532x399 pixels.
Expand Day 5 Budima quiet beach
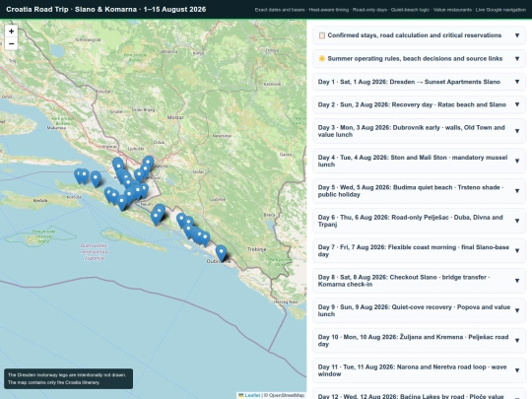(x=419, y=191)
